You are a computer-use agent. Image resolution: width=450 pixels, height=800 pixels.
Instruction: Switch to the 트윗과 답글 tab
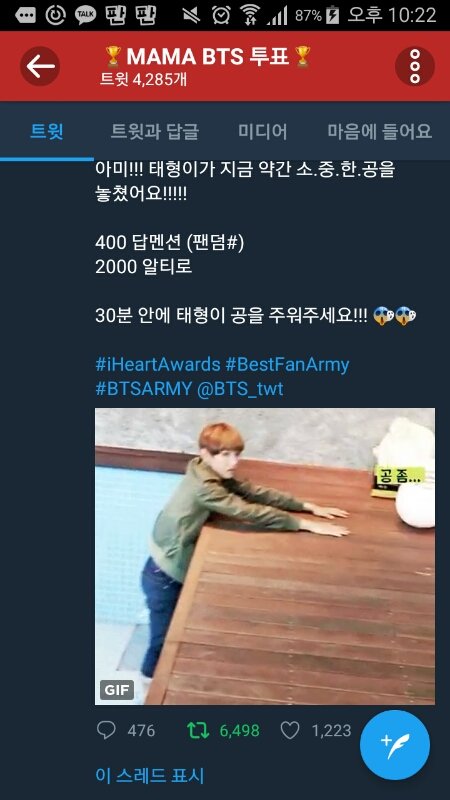point(155,132)
